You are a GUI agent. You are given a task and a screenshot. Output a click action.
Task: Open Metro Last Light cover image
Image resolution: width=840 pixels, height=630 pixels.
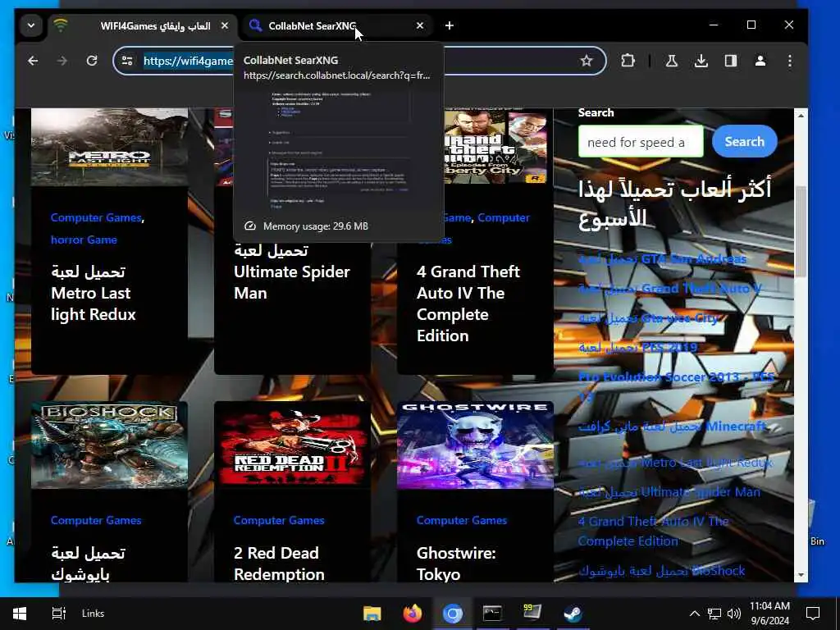pyautogui.click(x=109, y=147)
